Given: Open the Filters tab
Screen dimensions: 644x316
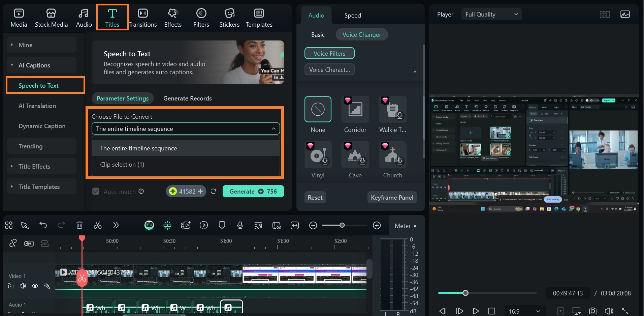Looking at the screenshot, I should click(x=201, y=18).
